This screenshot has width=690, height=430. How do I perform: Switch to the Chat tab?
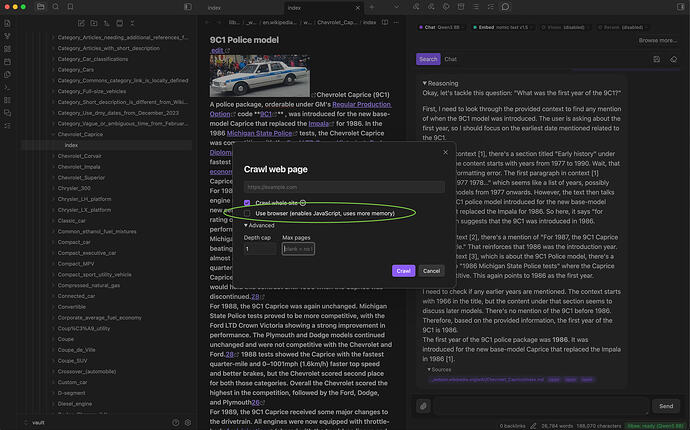[451, 59]
